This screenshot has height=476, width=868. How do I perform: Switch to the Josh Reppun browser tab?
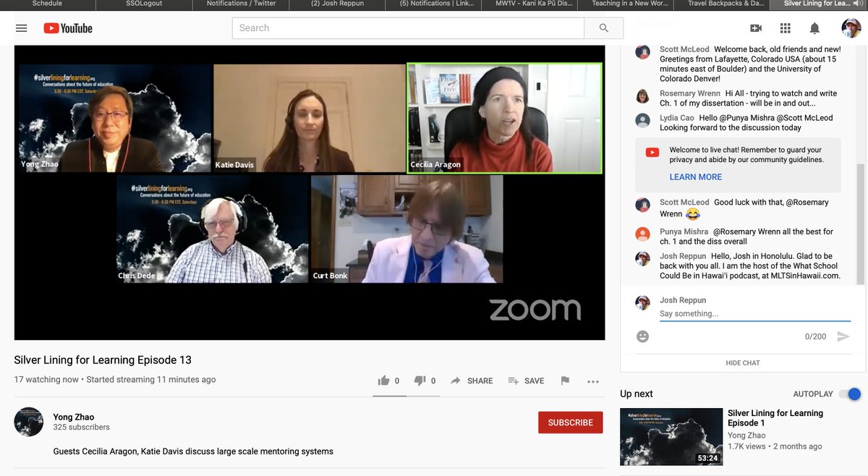[337, 4]
